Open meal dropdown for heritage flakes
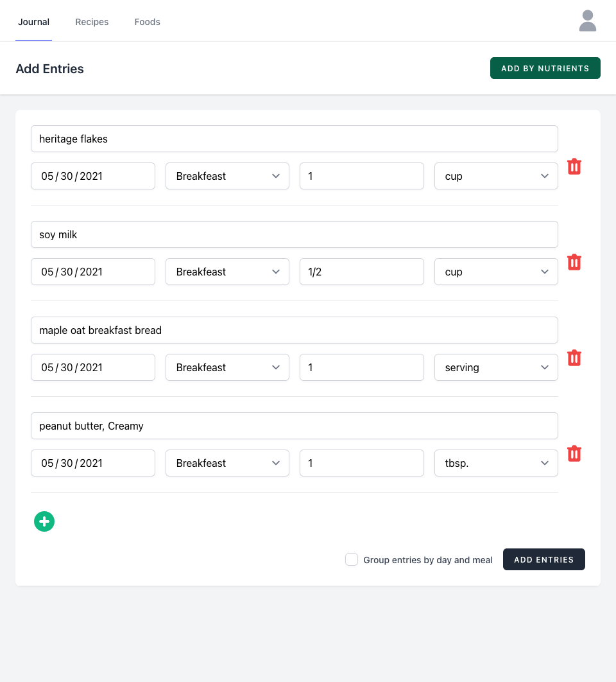This screenshot has width=616, height=682. coord(227,176)
